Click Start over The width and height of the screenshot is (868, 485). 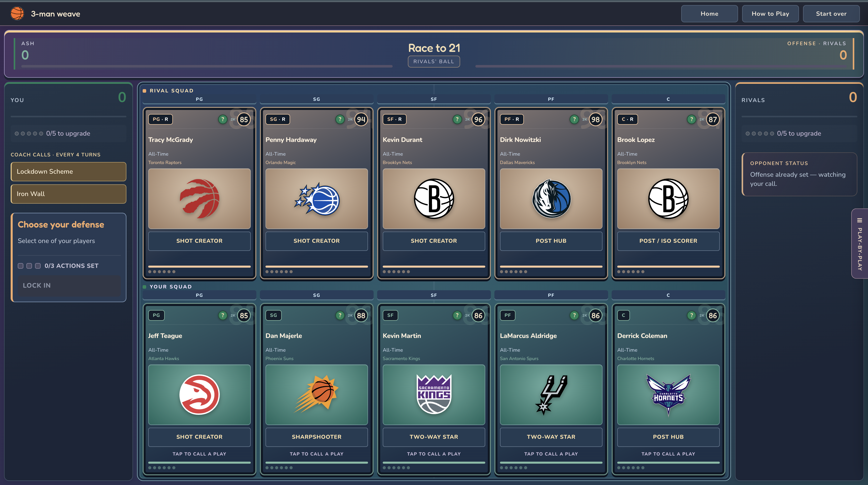(831, 13)
